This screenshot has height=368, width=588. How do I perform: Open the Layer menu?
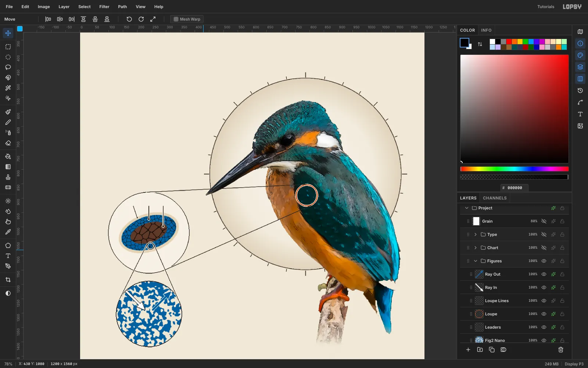64,7
